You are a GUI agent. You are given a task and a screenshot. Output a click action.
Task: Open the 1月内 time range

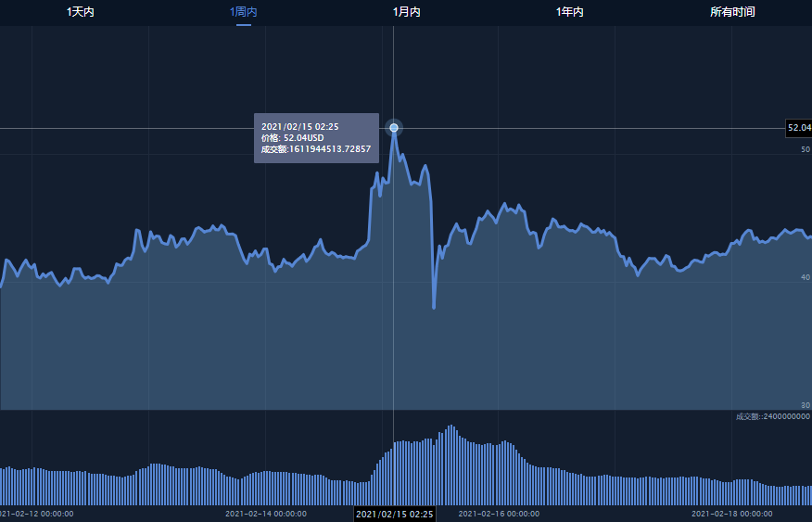click(x=406, y=12)
